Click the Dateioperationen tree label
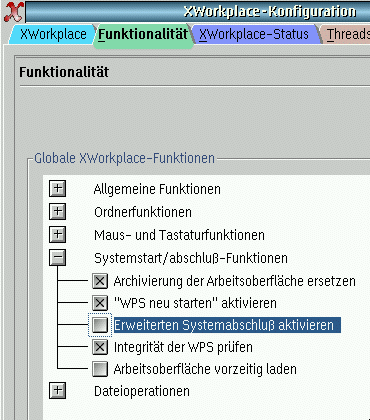Image resolution: width=370 pixels, height=420 pixels. coord(142,391)
